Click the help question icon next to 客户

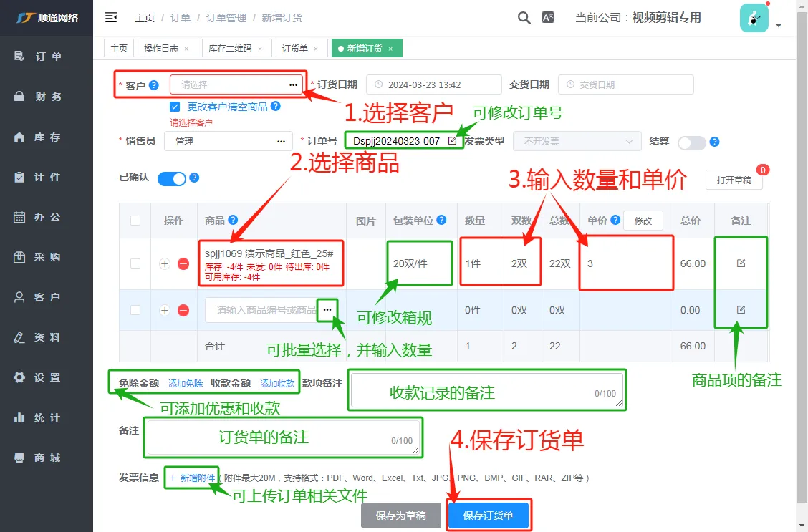(x=153, y=85)
